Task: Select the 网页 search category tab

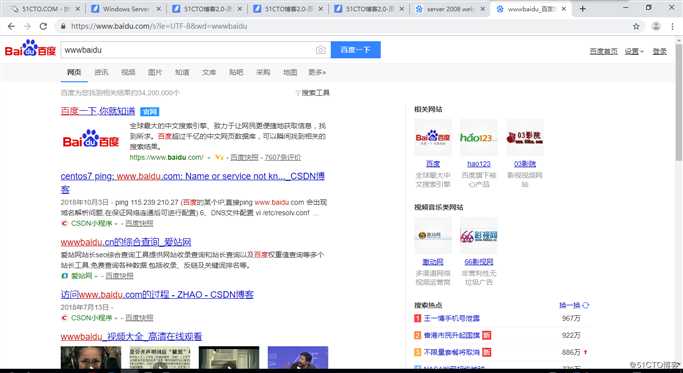Action: coord(74,72)
